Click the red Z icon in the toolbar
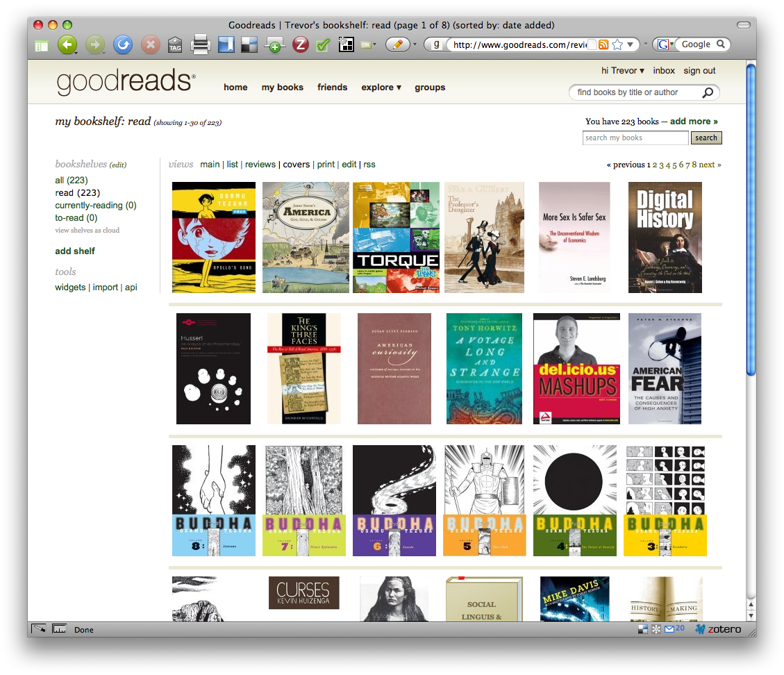 (300, 45)
